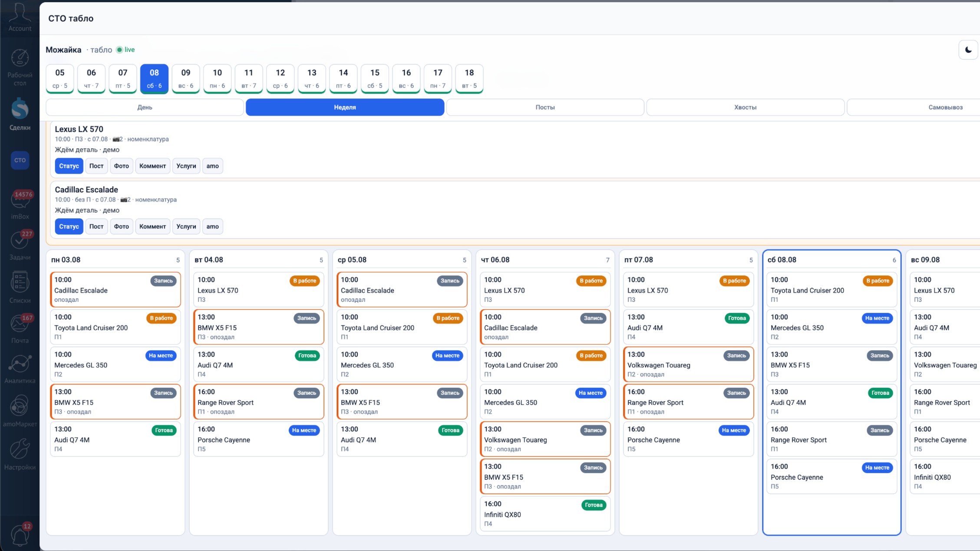Image resolution: width=980 pixels, height=551 pixels.
Task: Open Списки in the sidebar
Action: pyautogui.click(x=20, y=287)
